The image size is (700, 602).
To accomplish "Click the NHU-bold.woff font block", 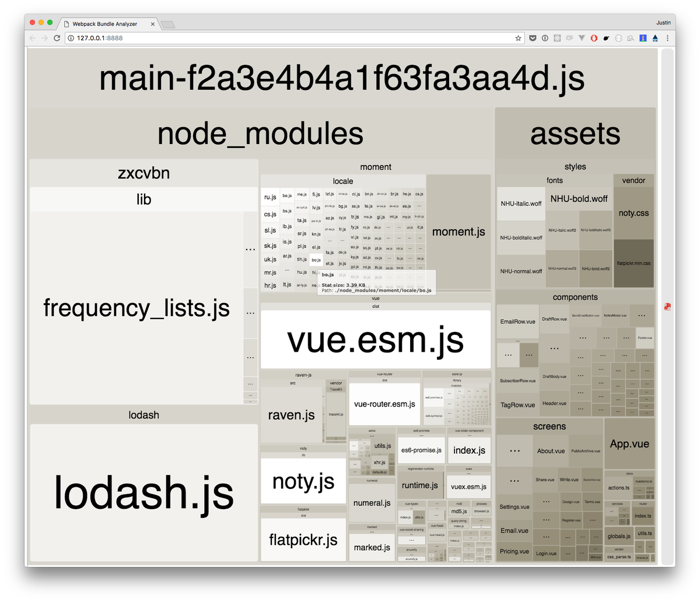I will (x=579, y=199).
